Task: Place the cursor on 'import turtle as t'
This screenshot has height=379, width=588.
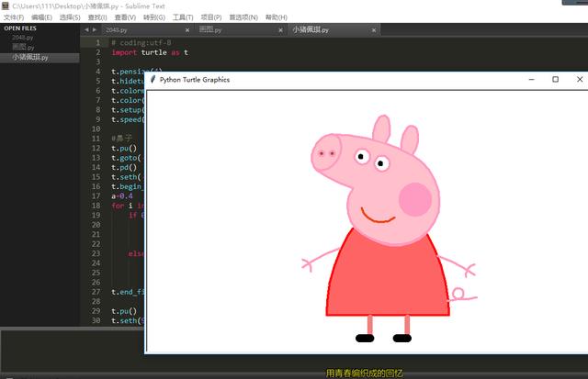Action: tap(150, 52)
